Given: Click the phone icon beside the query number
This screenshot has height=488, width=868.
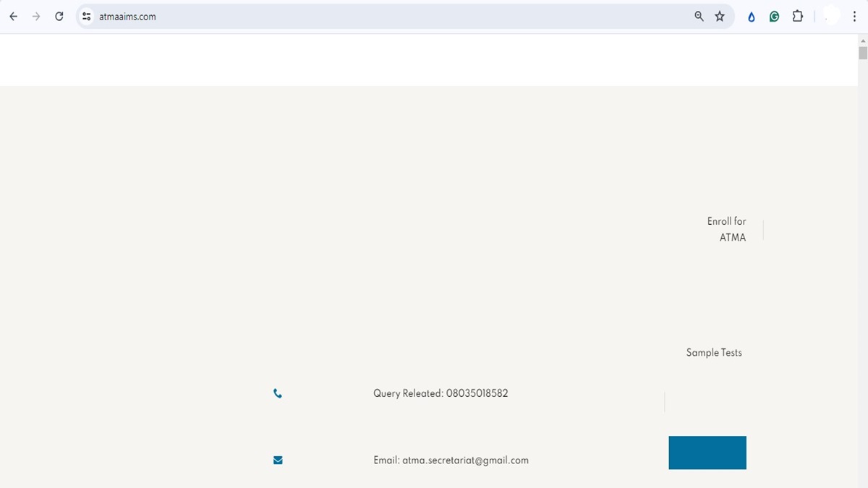Looking at the screenshot, I should click(x=278, y=393).
